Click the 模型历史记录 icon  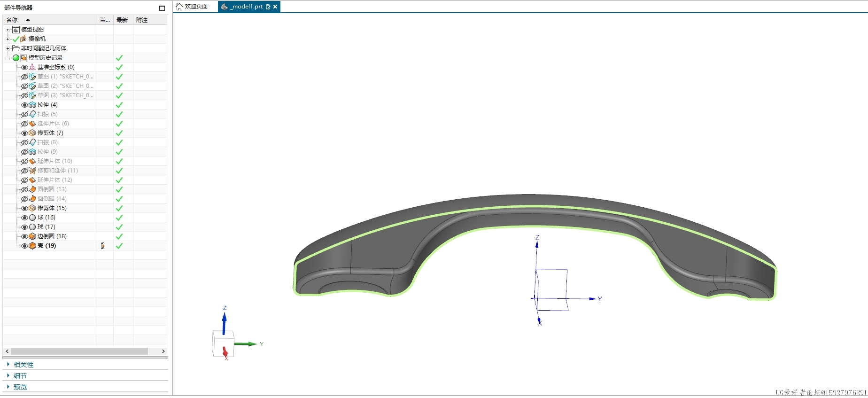pos(23,58)
